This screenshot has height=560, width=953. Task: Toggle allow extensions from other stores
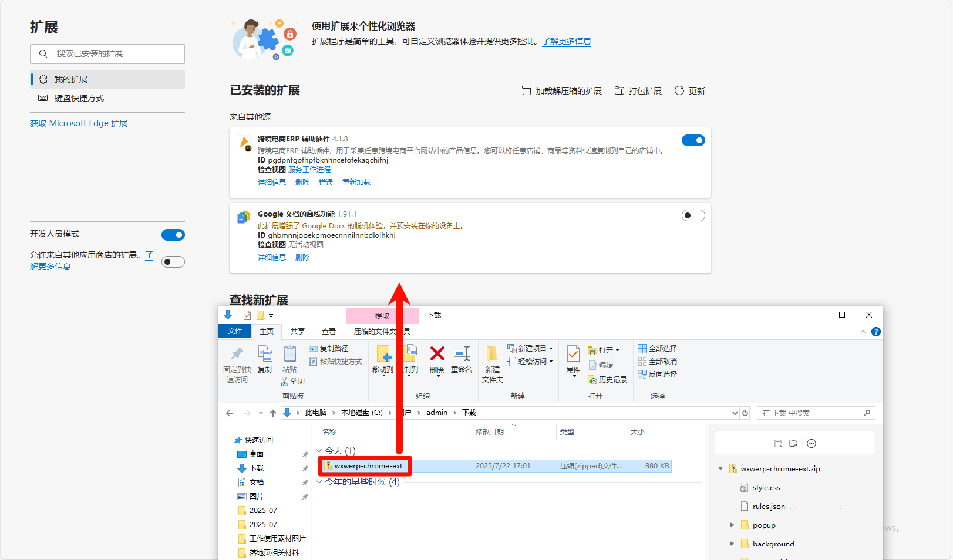click(173, 262)
